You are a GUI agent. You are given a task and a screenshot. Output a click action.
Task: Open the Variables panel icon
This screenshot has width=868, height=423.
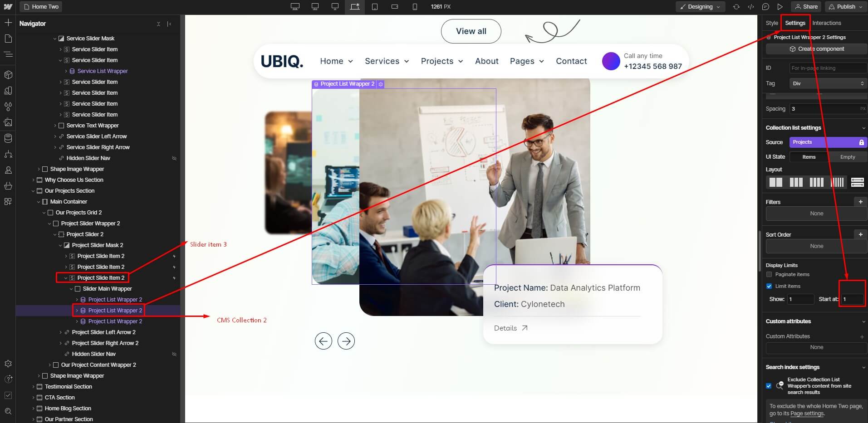click(x=8, y=91)
